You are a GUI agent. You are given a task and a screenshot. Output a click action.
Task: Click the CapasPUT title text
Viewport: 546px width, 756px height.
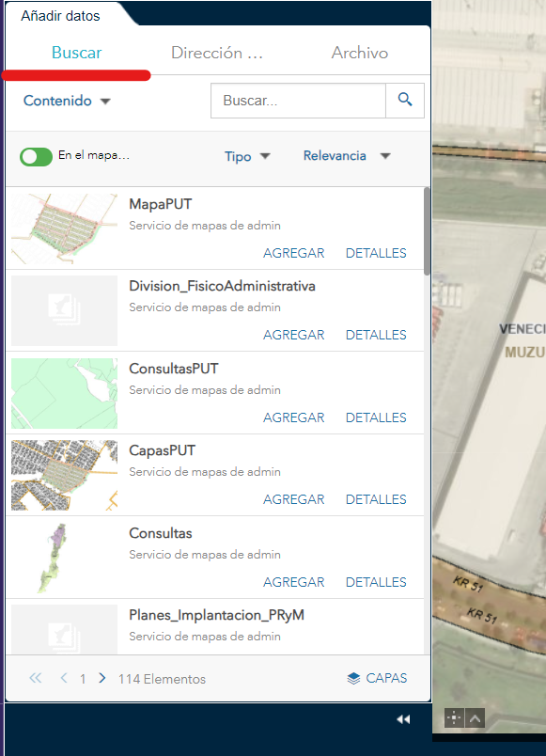point(162,450)
